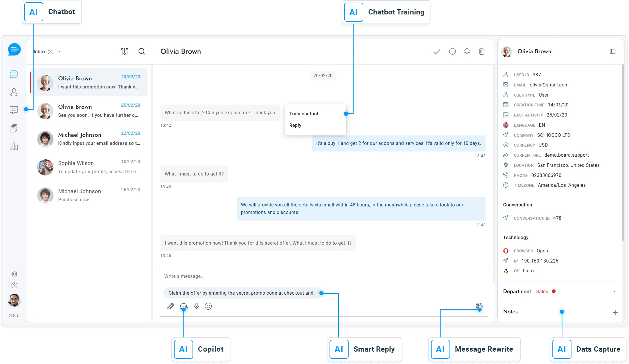Viewport: 629px width, 364px height.
Task: Mark conversation done with green checkmark
Action: point(437,51)
